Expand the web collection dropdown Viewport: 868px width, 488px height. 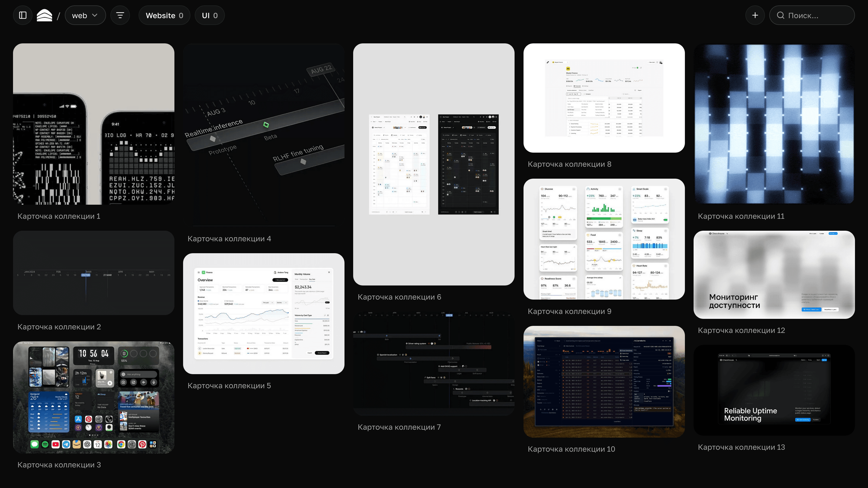point(85,15)
